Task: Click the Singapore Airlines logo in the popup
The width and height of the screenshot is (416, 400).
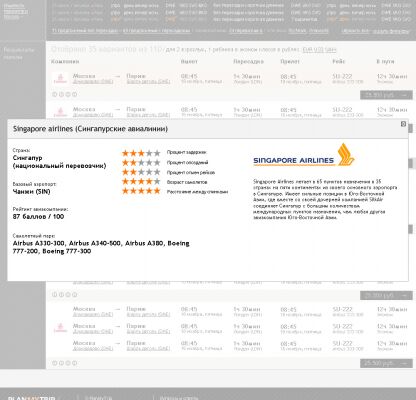Action: tap(304, 155)
